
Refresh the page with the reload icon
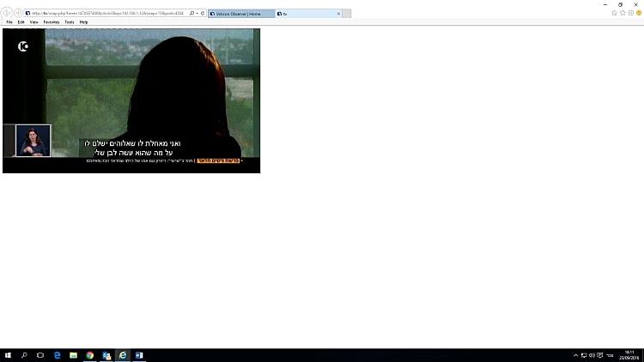[202, 14]
